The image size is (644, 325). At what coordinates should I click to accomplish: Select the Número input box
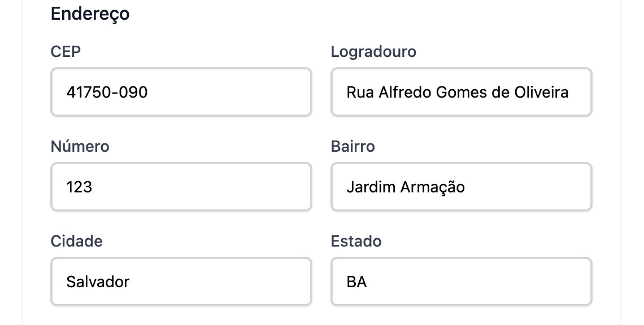(181, 187)
